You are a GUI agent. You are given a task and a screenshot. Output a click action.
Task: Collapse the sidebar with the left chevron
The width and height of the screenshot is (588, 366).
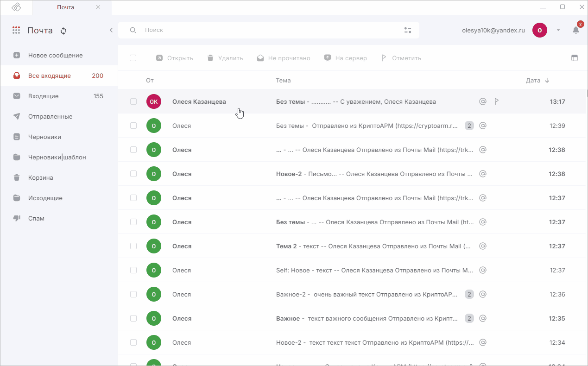click(x=111, y=30)
